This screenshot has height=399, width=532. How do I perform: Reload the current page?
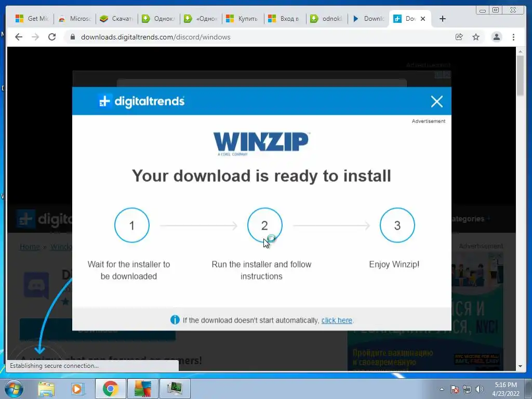52,37
